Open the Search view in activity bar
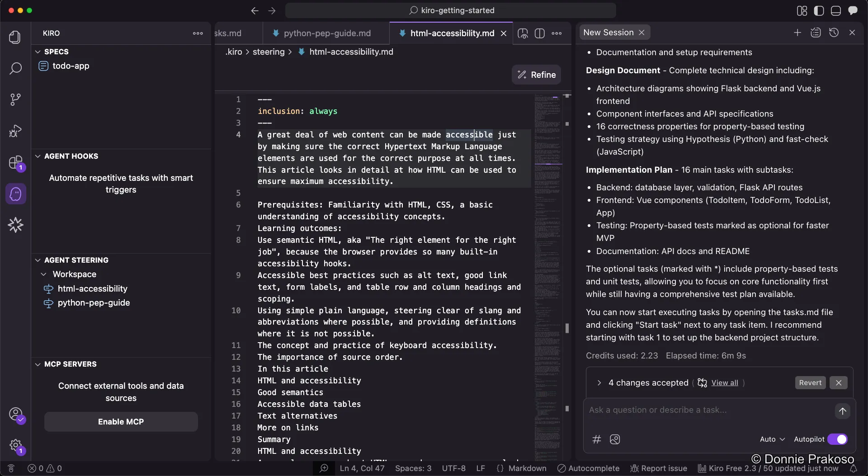The image size is (868, 476). [15, 68]
